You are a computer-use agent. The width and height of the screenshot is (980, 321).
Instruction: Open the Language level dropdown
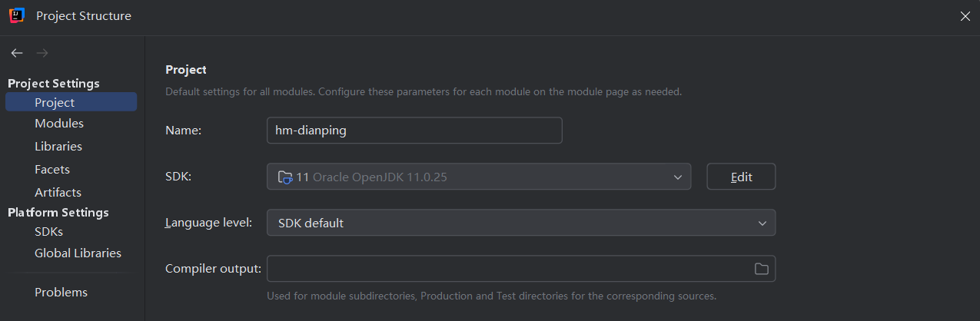[x=520, y=223]
